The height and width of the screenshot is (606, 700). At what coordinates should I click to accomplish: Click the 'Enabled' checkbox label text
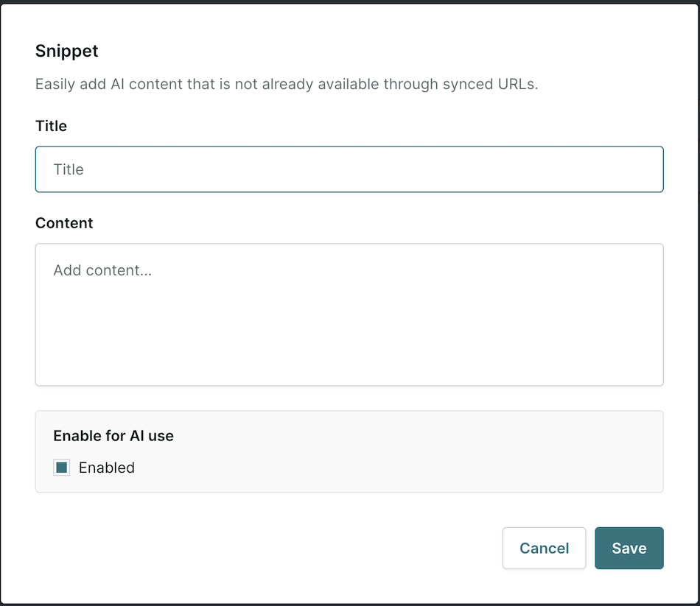(x=107, y=468)
